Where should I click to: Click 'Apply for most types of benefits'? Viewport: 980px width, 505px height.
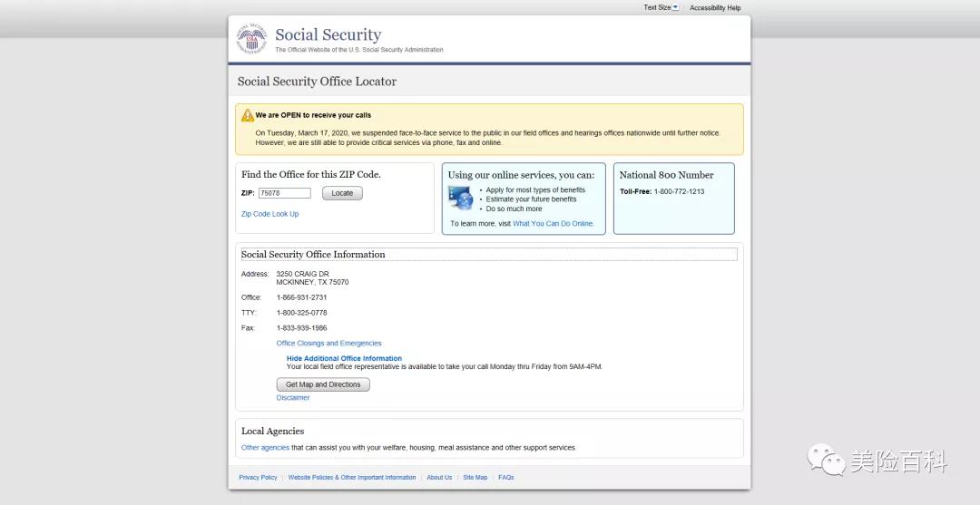pos(535,189)
